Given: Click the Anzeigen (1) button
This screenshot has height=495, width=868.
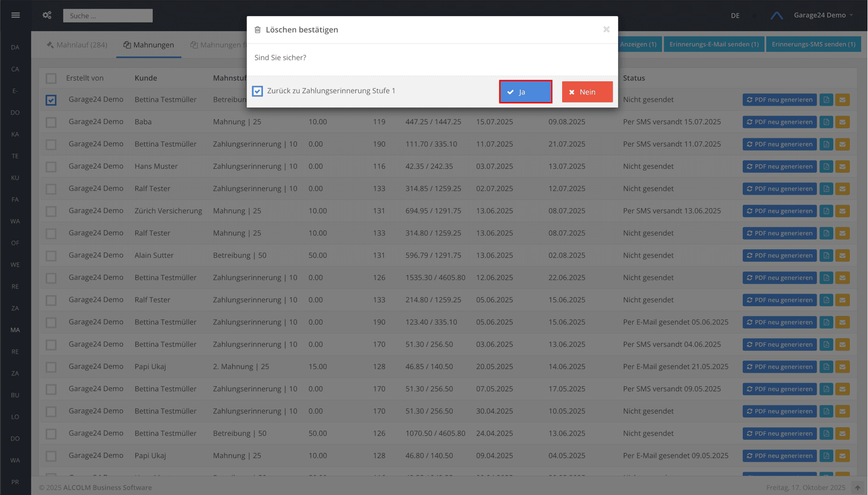Looking at the screenshot, I should pos(639,44).
